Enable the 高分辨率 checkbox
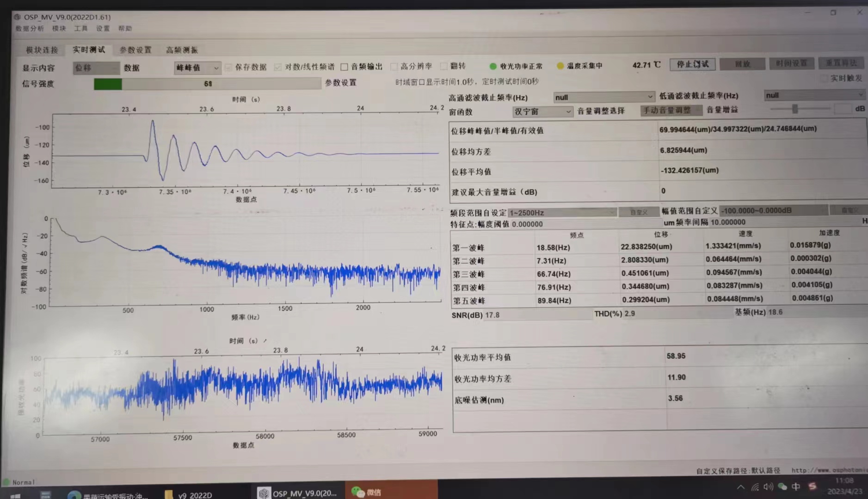 (x=394, y=67)
